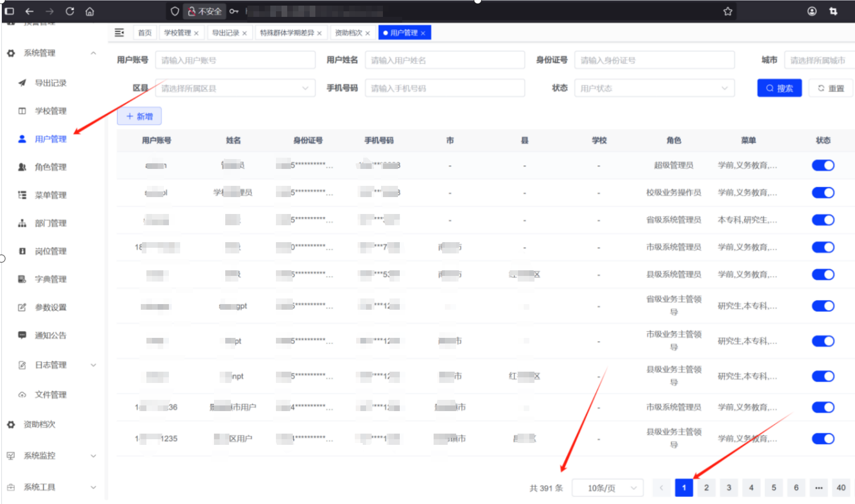Screen dimensions: 855x504
Task: Click the 用户管理 person icon
Action: tap(22, 139)
